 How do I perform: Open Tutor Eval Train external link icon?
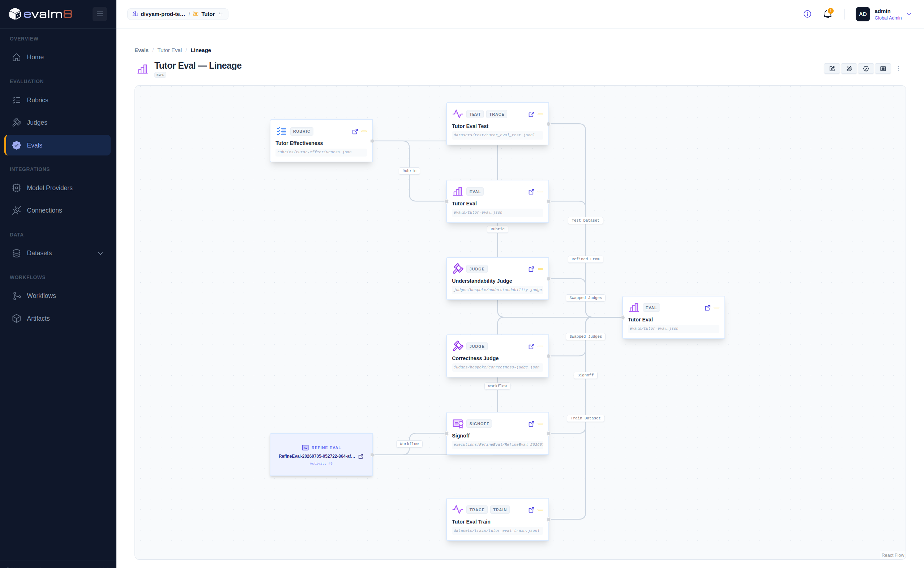pos(531,510)
